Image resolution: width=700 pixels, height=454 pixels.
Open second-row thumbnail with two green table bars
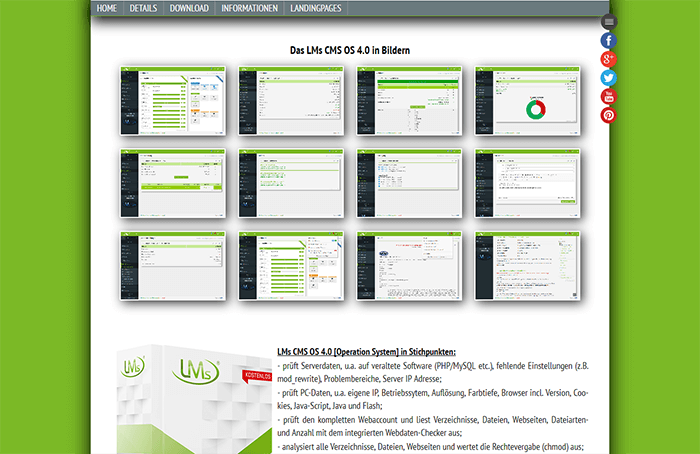[x=173, y=183]
